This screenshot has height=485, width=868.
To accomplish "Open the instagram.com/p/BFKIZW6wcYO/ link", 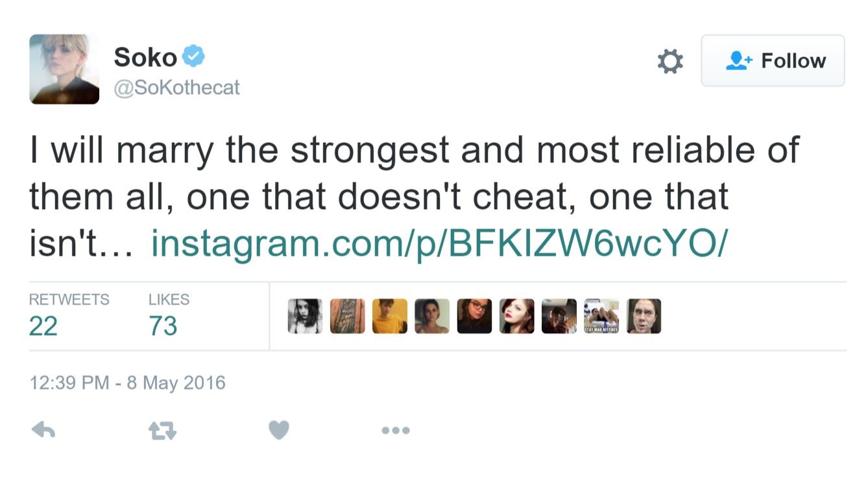I will coord(440,243).
